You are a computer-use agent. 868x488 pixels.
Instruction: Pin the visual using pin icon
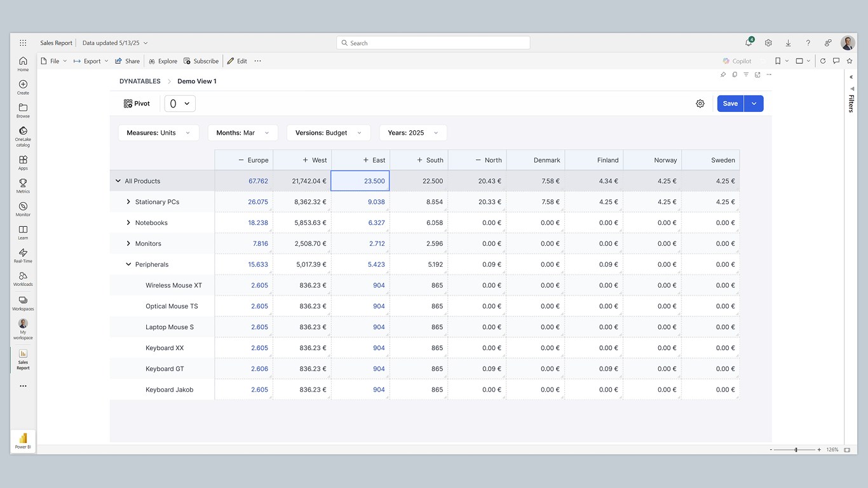tap(723, 74)
